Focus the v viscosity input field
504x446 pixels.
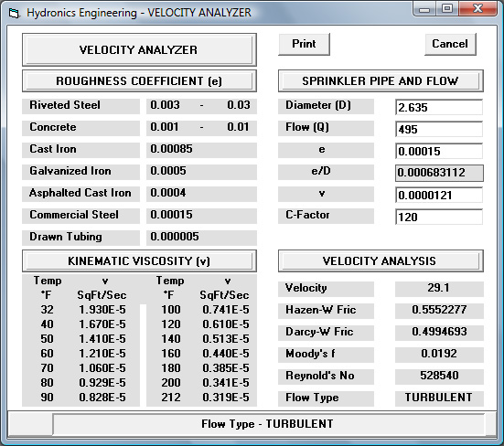click(x=439, y=195)
